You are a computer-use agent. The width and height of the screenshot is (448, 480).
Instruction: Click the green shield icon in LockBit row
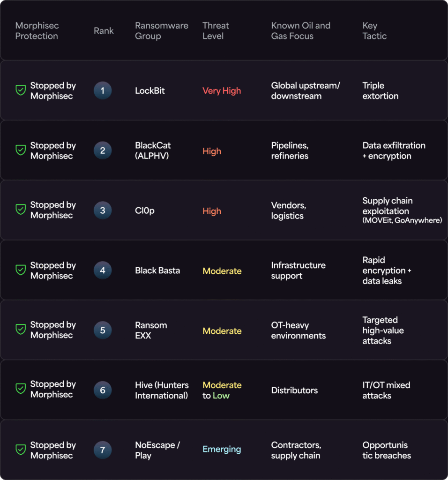[x=21, y=90]
